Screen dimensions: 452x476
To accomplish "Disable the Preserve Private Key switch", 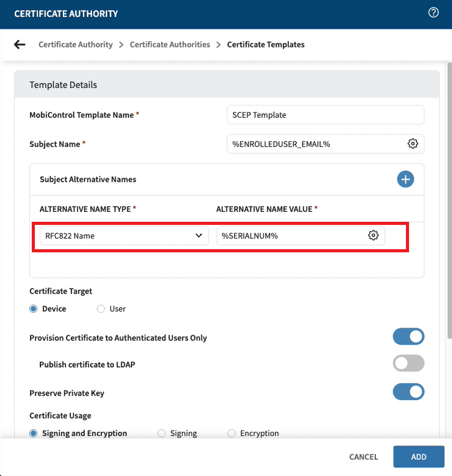I will 408,392.
